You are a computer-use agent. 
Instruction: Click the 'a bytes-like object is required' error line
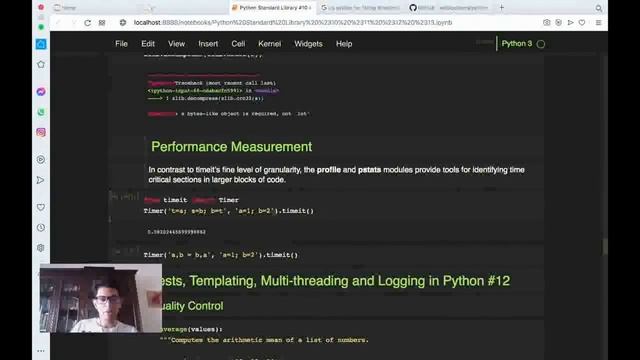click(229, 114)
